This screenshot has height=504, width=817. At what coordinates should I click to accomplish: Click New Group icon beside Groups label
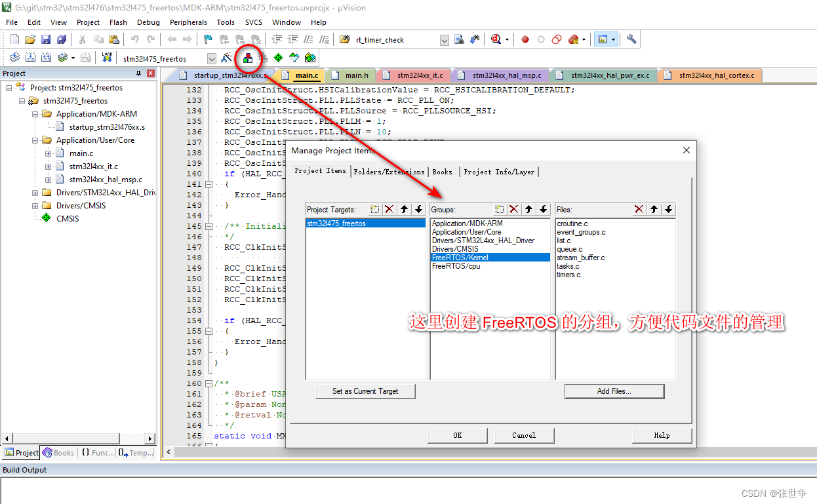(500, 210)
